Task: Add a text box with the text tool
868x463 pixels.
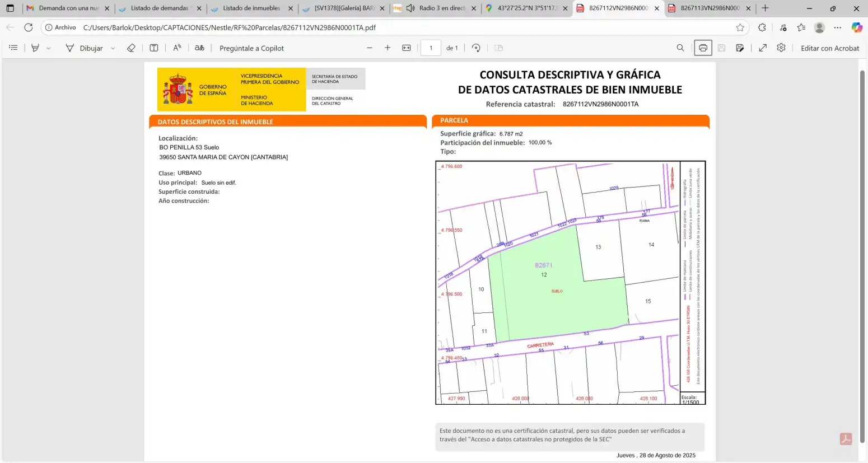Action: tap(154, 48)
